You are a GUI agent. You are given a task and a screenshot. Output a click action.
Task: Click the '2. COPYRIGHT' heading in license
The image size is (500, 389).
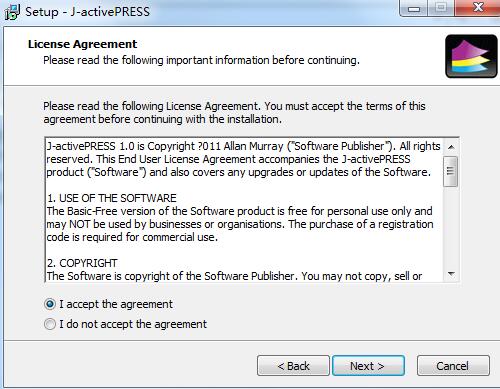(82, 263)
